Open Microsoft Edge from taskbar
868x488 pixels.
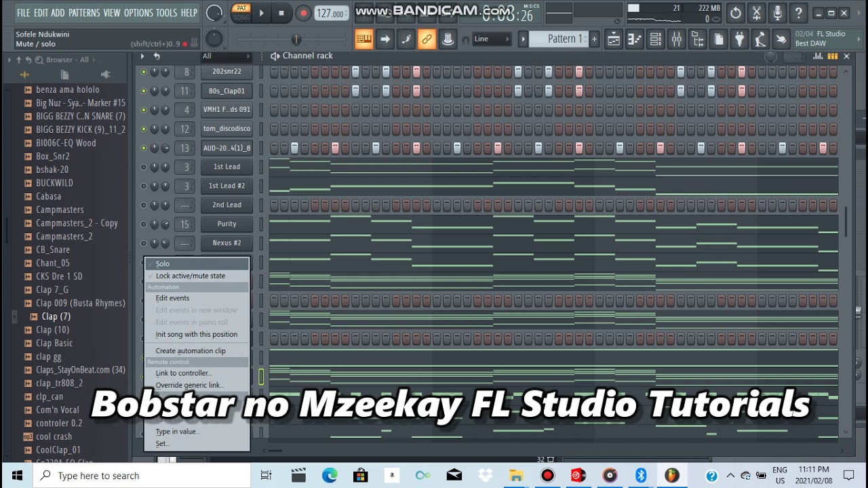330,476
